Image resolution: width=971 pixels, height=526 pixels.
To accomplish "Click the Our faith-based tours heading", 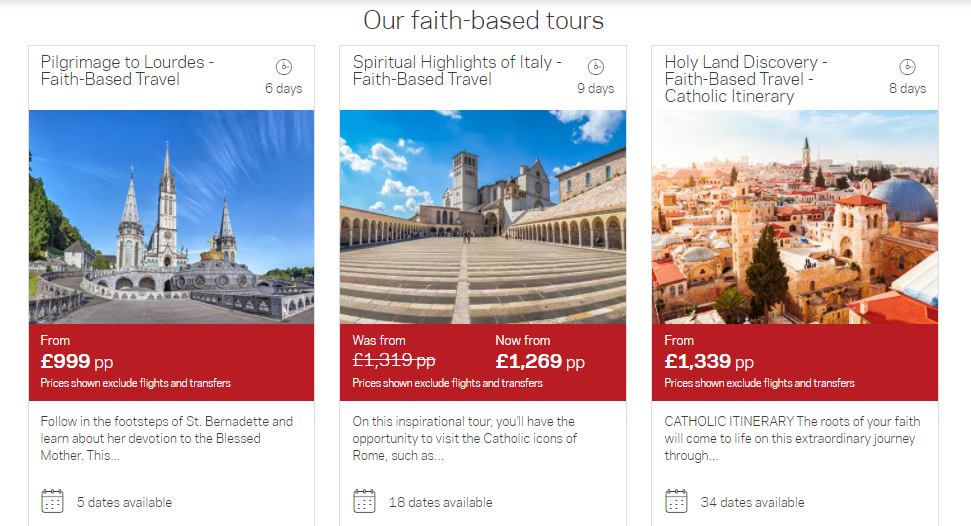I will (483, 20).
